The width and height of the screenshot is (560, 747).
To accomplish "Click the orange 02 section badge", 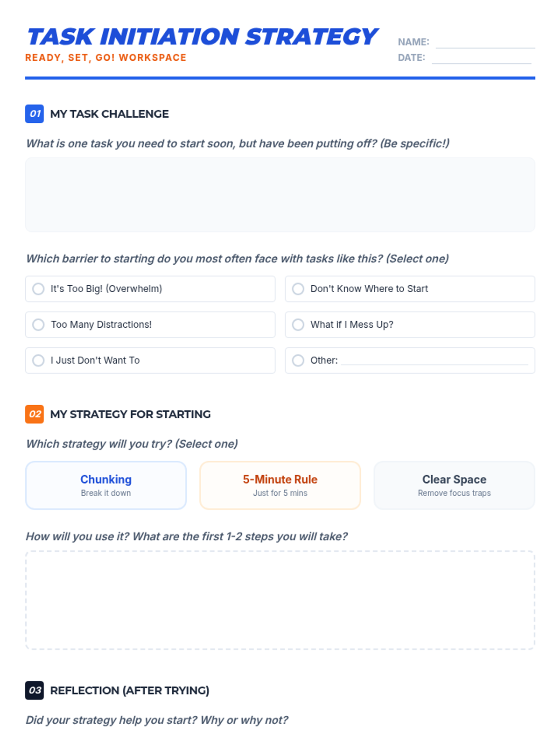I will (x=35, y=414).
